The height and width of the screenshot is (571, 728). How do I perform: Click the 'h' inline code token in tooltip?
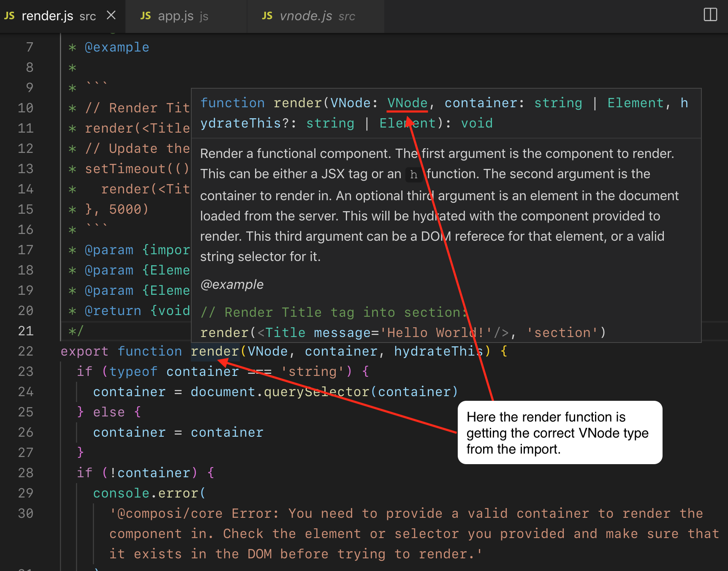click(x=414, y=174)
